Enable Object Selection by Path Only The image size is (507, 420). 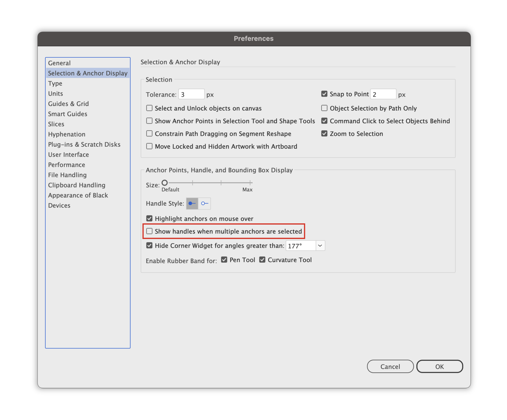324,108
